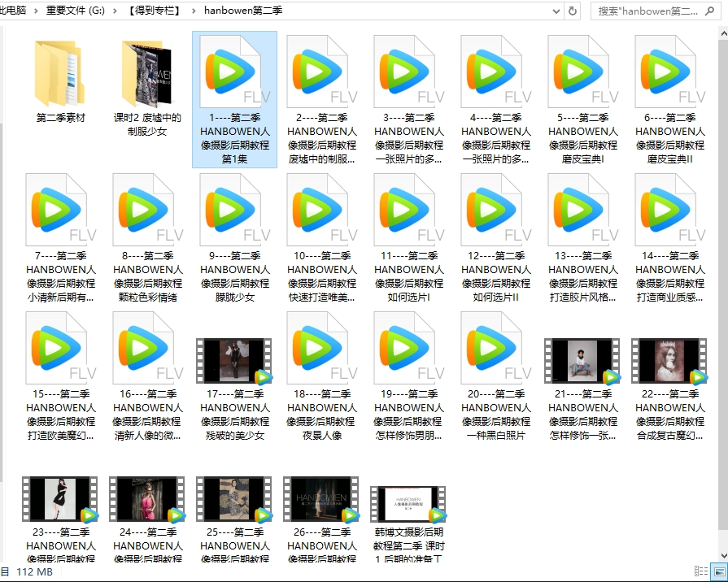Open the 课时2 废墟中的制服少女 folder
The height and width of the screenshot is (582, 728).
pyautogui.click(x=147, y=75)
